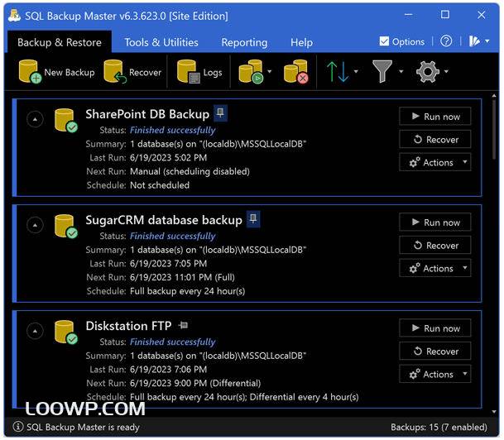Image resolution: width=504 pixels, height=440 pixels.
Task: Click the scrollbar up arrow
Action: [x=494, y=96]
